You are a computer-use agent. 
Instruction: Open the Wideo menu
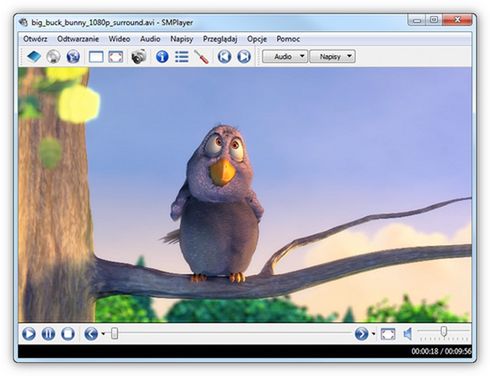click(x=119, y=39)
